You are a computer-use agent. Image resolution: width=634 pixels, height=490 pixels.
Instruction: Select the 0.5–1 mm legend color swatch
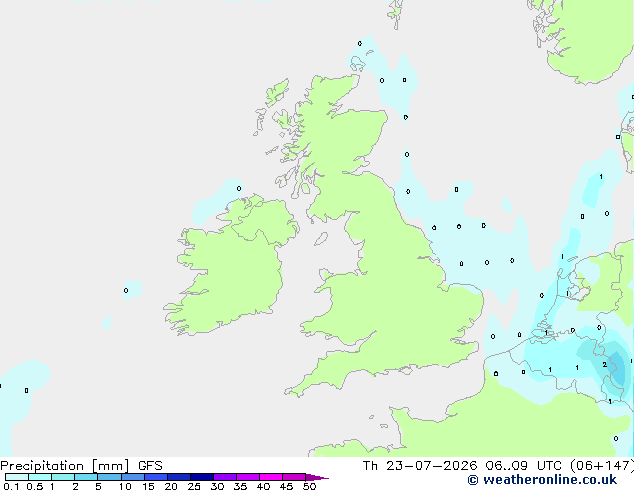coord(40,477)
